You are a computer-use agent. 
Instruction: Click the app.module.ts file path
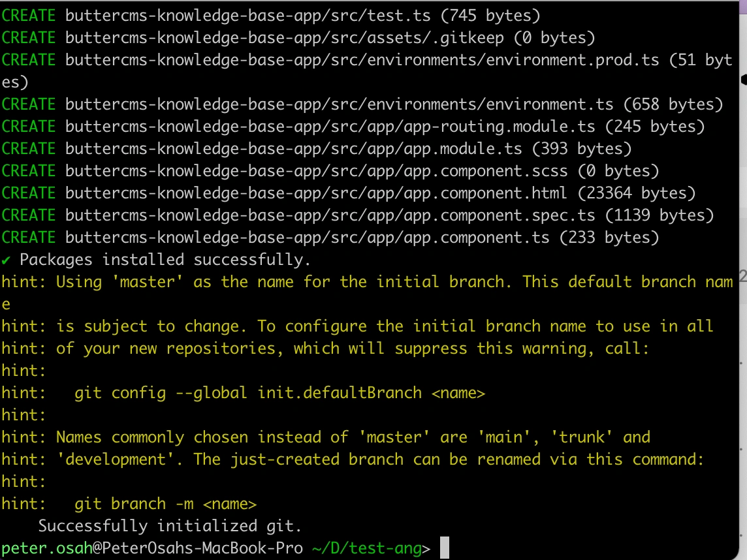point(294,149)
